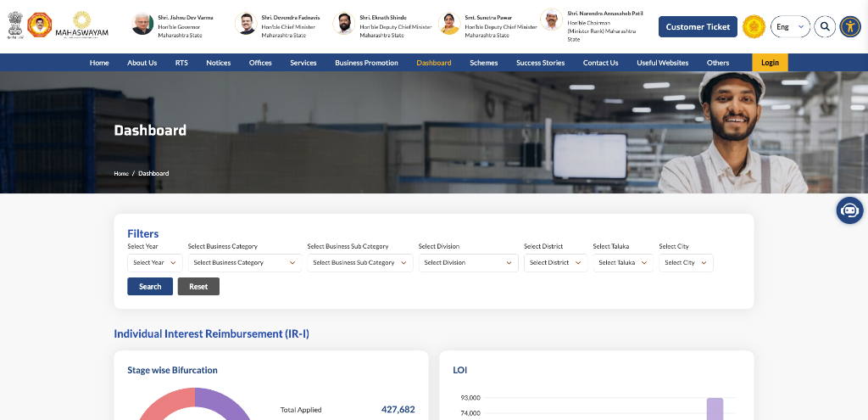Open the accessibility options icon
The height and width of the screenshot is (420, 868).
pos(849,26)
